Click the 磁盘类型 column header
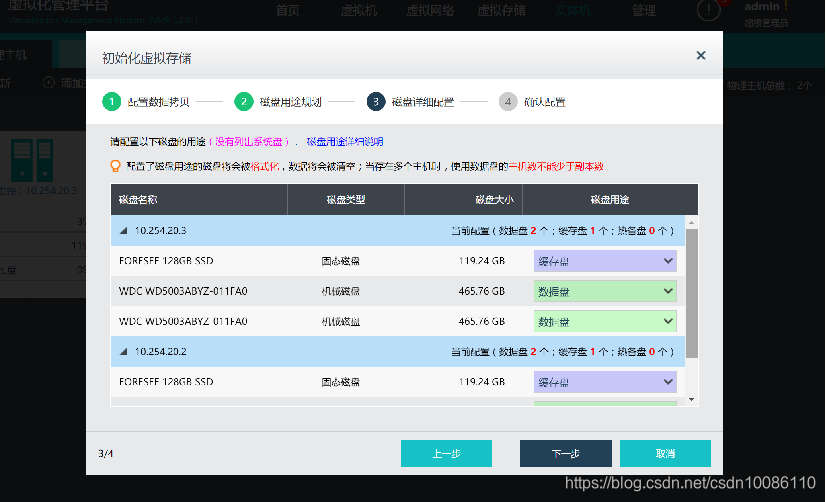The image size is (826, 502). [x=346, y=200]
